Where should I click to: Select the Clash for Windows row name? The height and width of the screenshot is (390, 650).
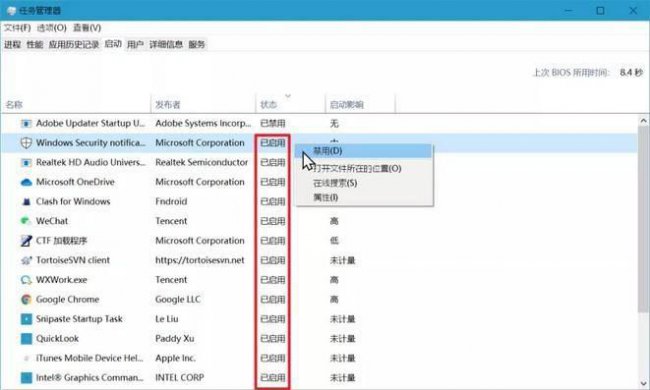tap(73, 201)
